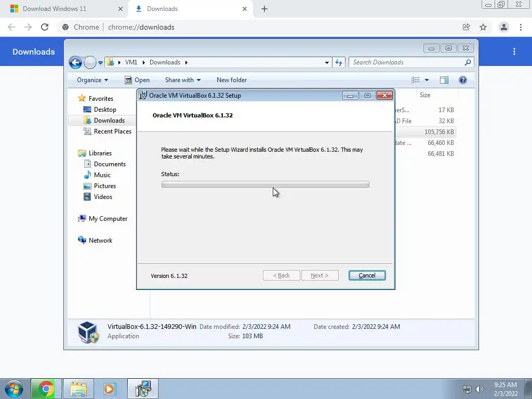The width and height of the screenshot is (532, 399).
Task: Open a new Chrome tab
Action: pyautogui.click(x=264, y=9)
